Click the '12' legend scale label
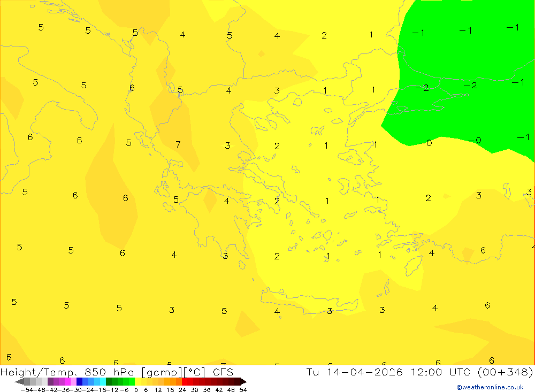 (158, 390)
